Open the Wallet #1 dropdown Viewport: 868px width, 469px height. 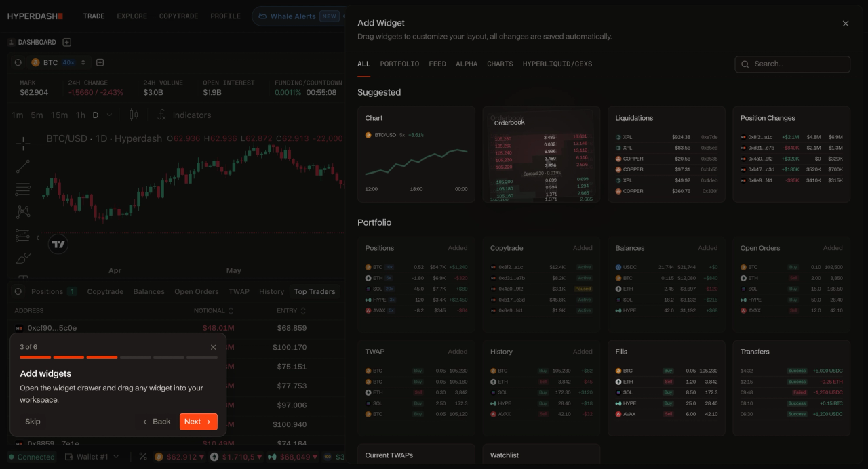point(92,457)
